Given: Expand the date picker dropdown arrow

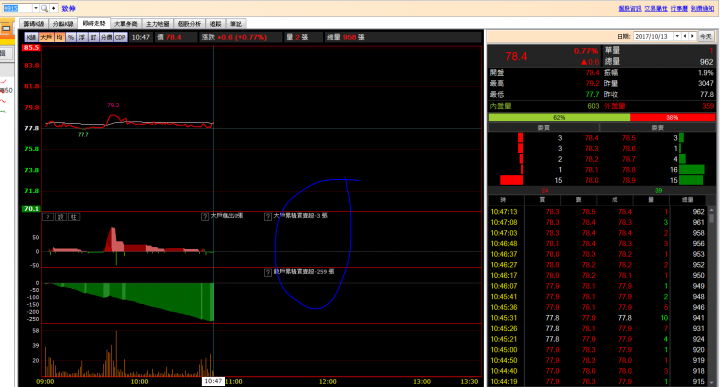Looking at the screenshot, I should (x=677, y=36).
